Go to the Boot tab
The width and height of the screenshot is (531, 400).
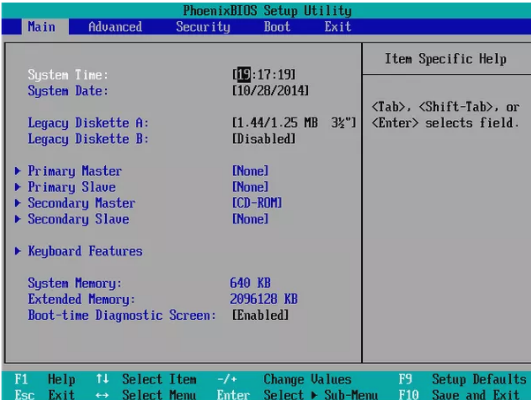click(277, 27)
